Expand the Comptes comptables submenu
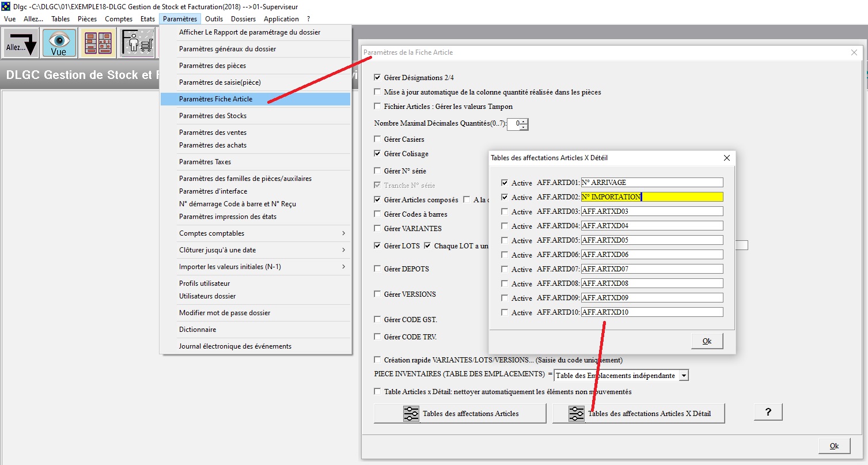The height and width of the screenshot is (465, 868). pos(256,233)
